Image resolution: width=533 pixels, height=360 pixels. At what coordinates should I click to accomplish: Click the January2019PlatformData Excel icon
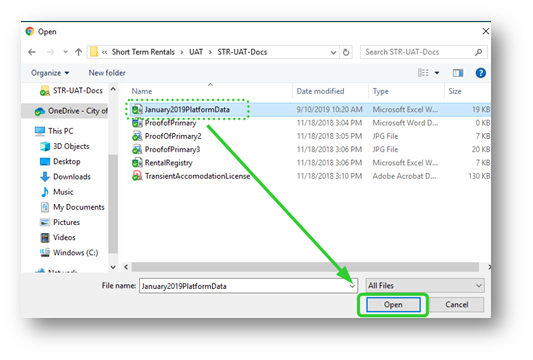137,109
